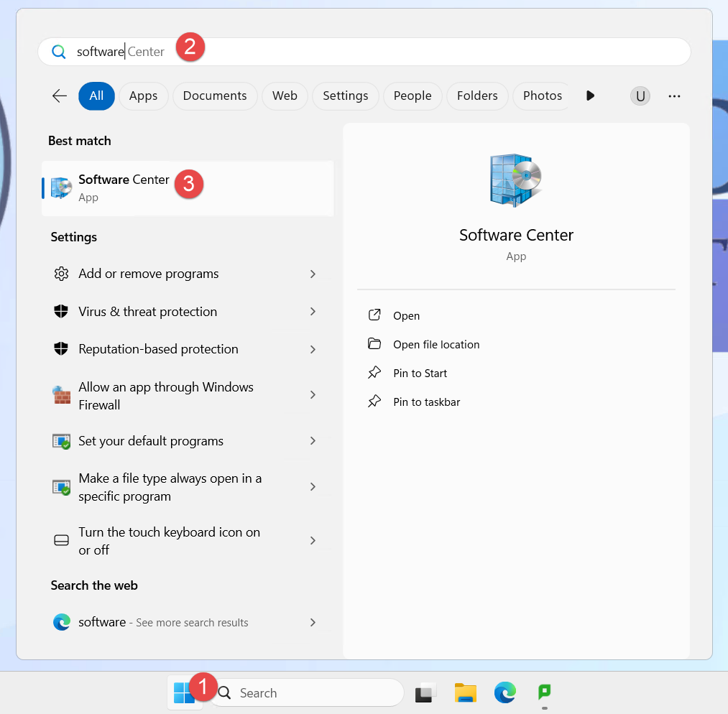The height and width of the screenshot is (714, 728).
Task: Expand touch keyboard icon setting chevron
Action: [313, 540]
